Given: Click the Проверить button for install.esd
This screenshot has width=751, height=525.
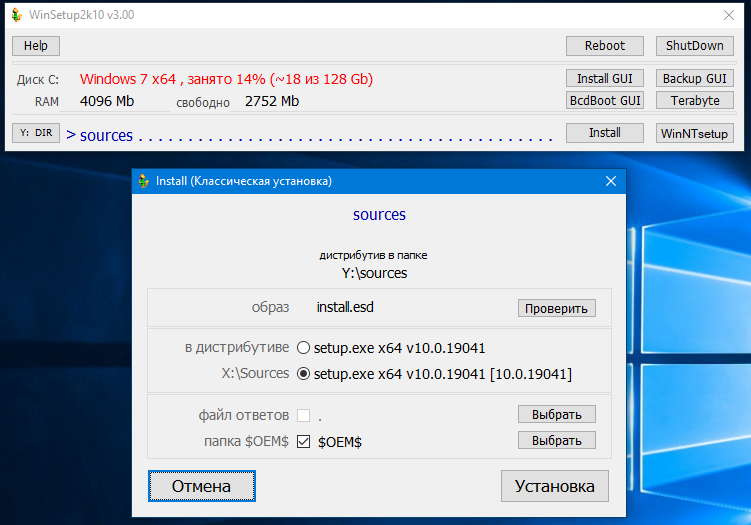Looking at the screenshot, I should 557,308.
